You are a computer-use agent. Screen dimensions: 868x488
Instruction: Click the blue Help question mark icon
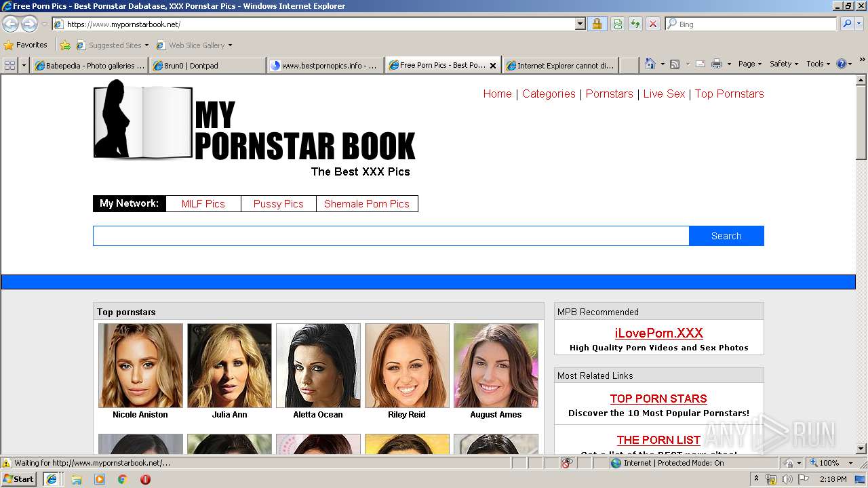(842, 64)
